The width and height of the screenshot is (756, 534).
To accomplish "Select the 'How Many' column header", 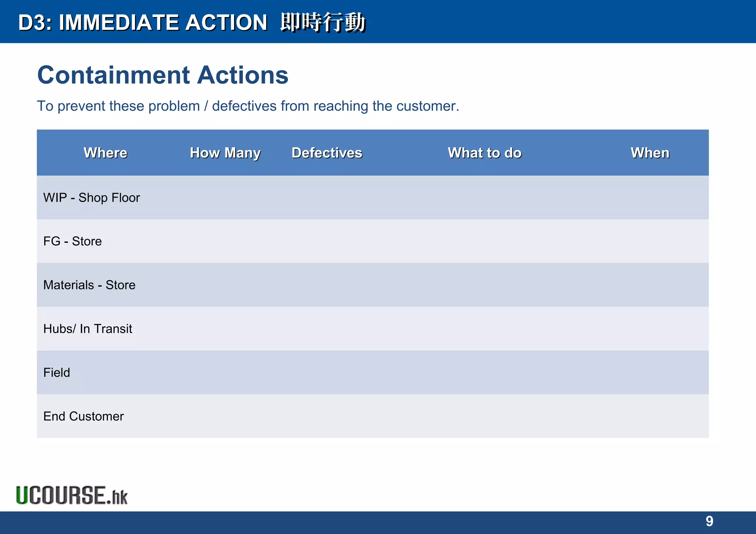I will pos(225,153).
